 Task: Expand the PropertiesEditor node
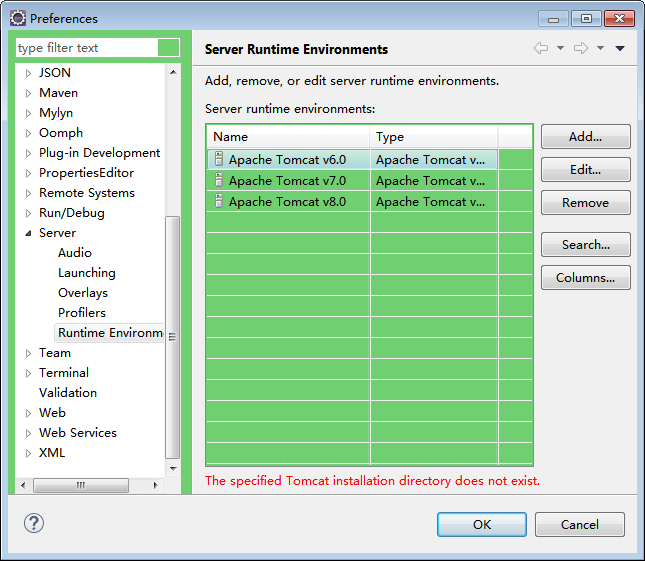28,173
